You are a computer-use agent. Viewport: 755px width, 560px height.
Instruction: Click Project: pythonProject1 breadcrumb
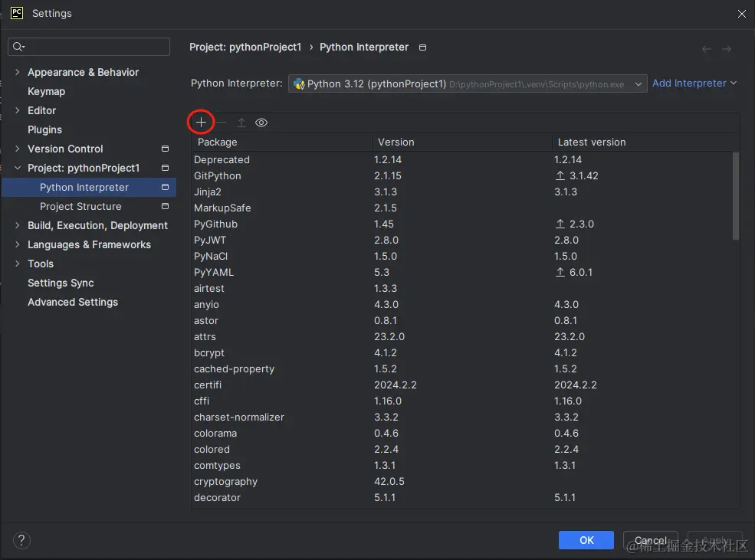(245, 47)
